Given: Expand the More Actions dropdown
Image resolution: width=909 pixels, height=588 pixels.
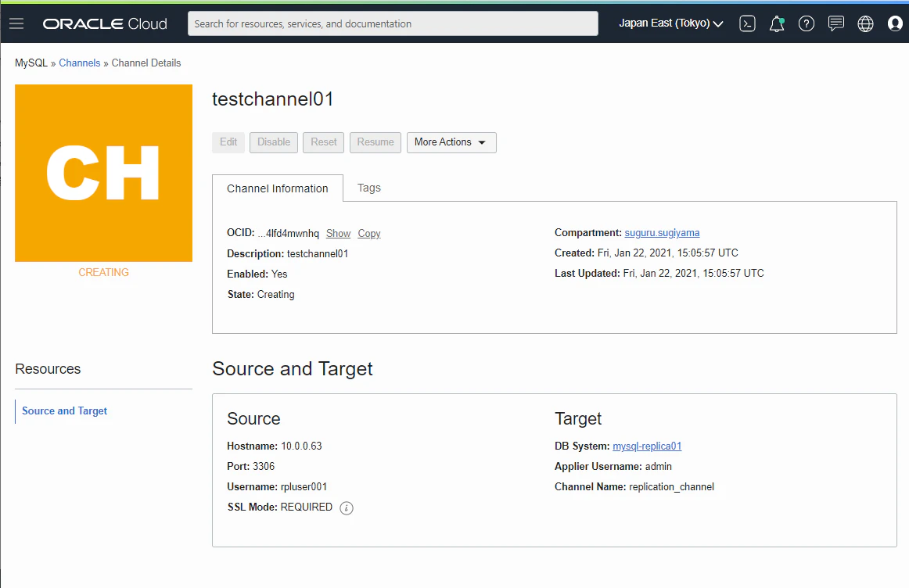Looking at the screenshot, I should 451,142.
